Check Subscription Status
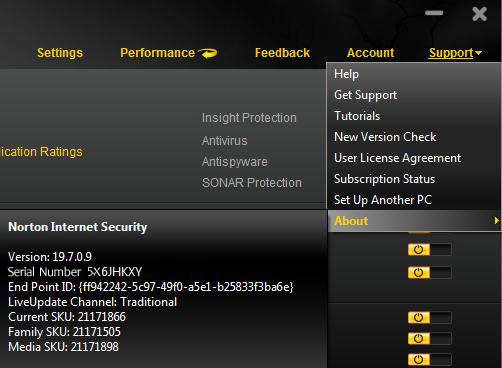Image resolution: width=502 pixels, height=368 pixels. click(384, 179)
